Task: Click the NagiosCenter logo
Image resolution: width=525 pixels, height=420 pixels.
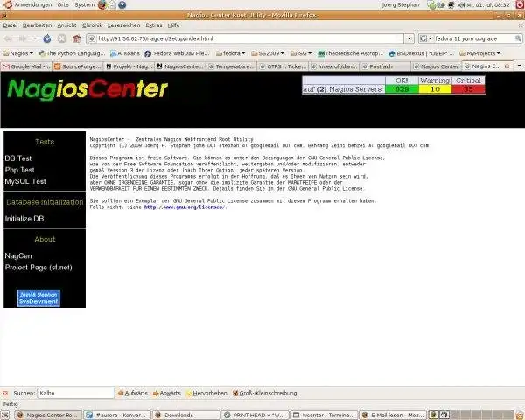Action: [87, 90]
